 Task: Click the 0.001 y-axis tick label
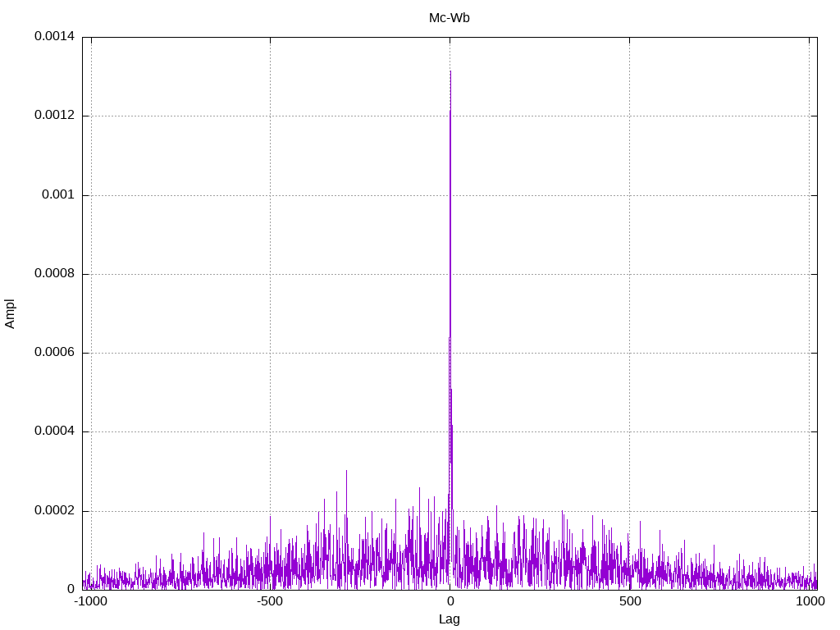pos(58,194)
